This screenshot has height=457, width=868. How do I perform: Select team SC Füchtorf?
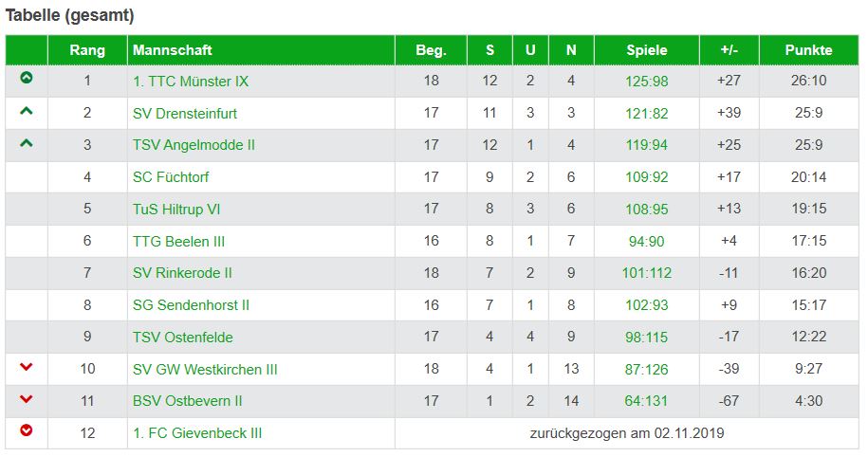pyautogui.click(x=171, y=177)
